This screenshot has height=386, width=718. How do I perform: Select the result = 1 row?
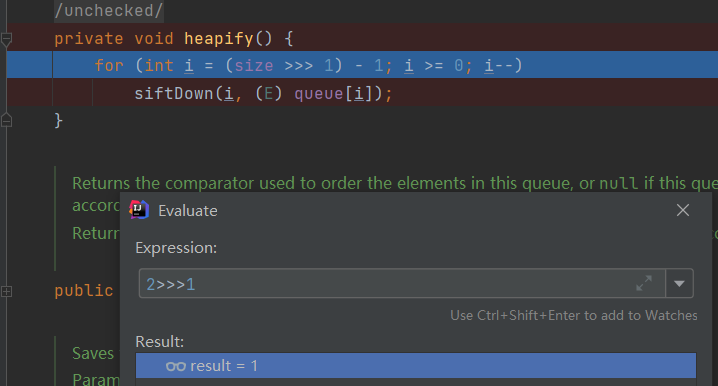[415, 365]
